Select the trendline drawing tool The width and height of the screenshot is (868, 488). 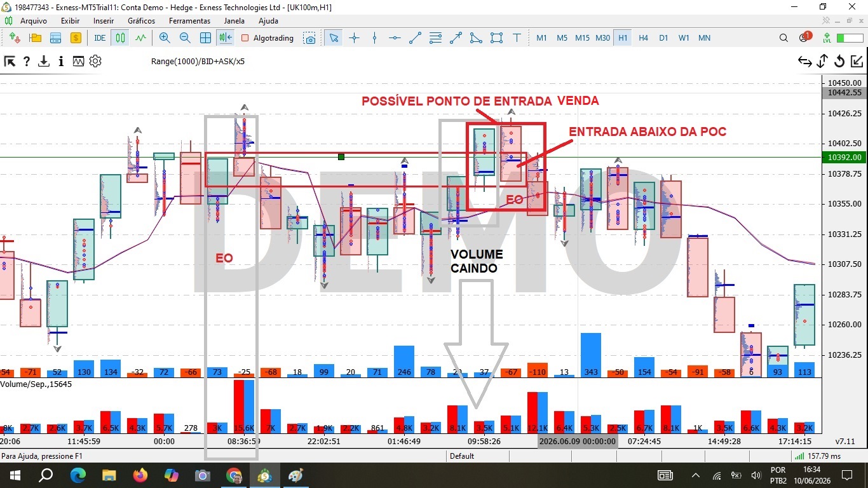[x=415, y=38]
